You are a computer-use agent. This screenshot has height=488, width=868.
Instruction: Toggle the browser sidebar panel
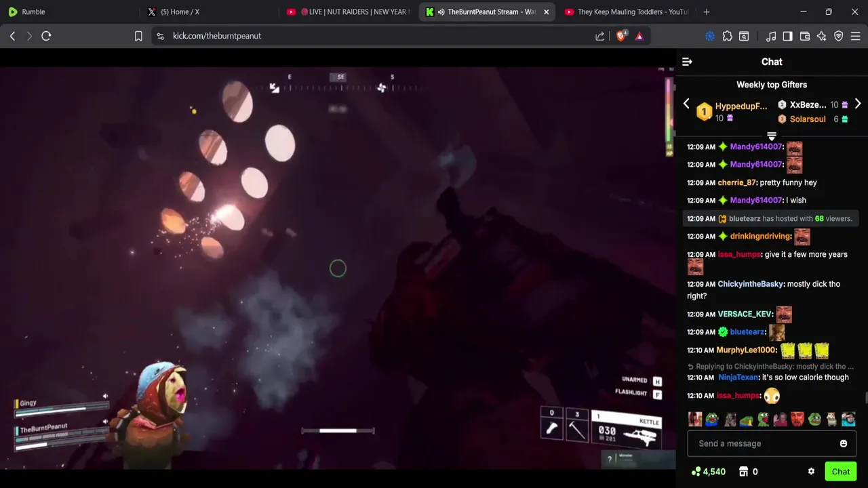click(787, 36)
